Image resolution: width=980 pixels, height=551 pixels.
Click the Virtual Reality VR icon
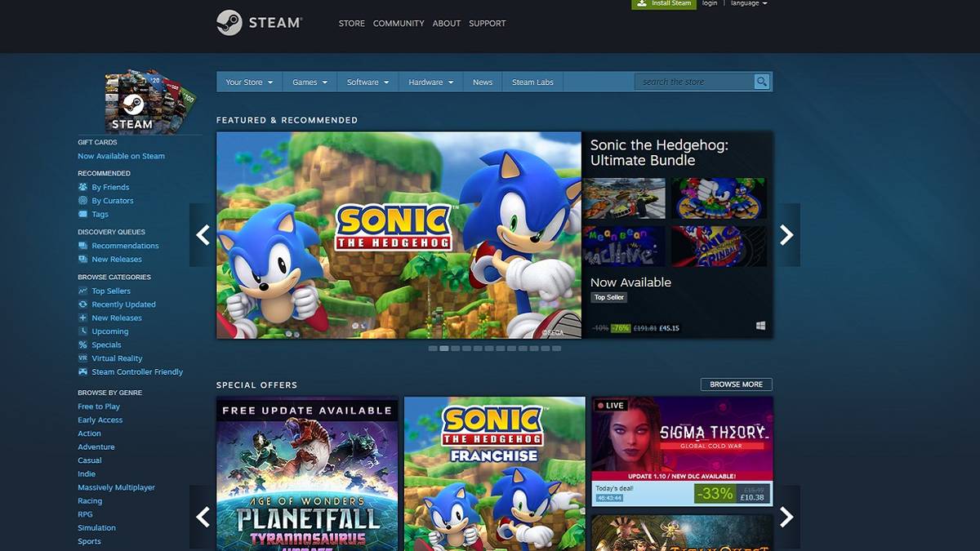(x=82, y=358)
